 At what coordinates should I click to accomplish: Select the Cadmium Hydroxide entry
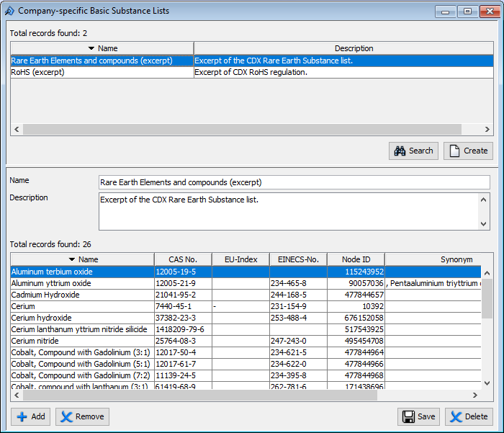pos(82,295)
